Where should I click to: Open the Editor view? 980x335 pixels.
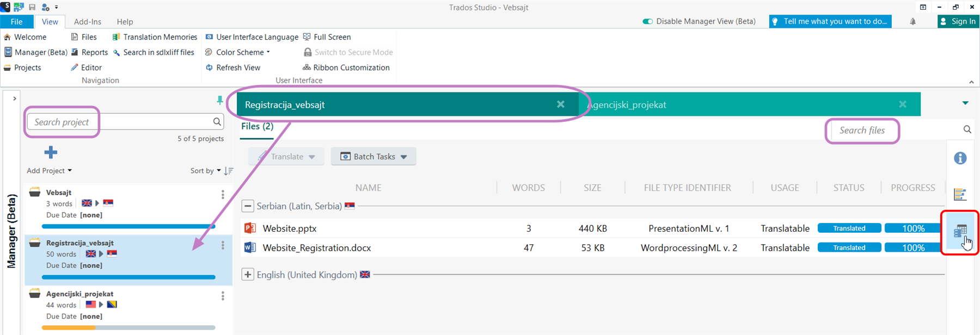coord(86,67)
